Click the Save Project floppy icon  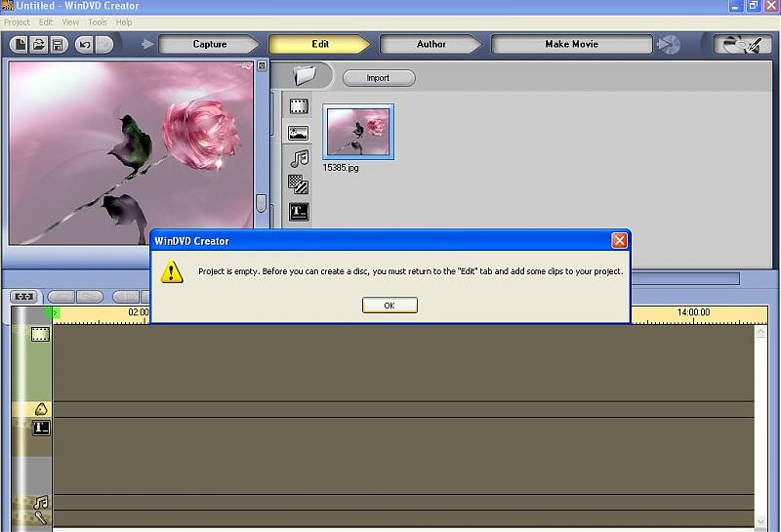[x=58, y=45]
